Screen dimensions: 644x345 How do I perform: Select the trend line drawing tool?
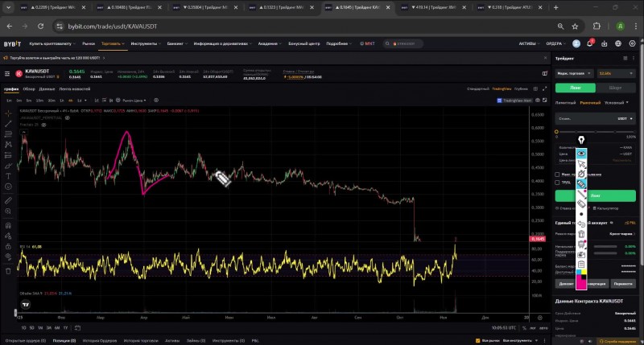tap(8, 123)
